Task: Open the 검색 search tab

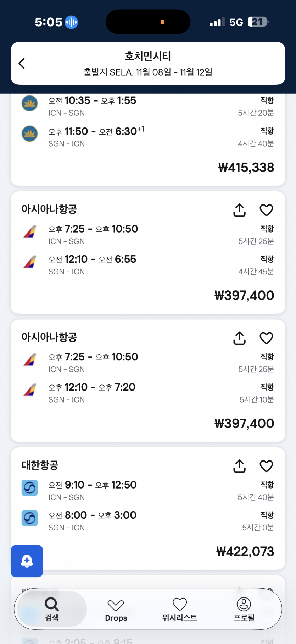Action: pyautogui.click(x=52, y=609)
